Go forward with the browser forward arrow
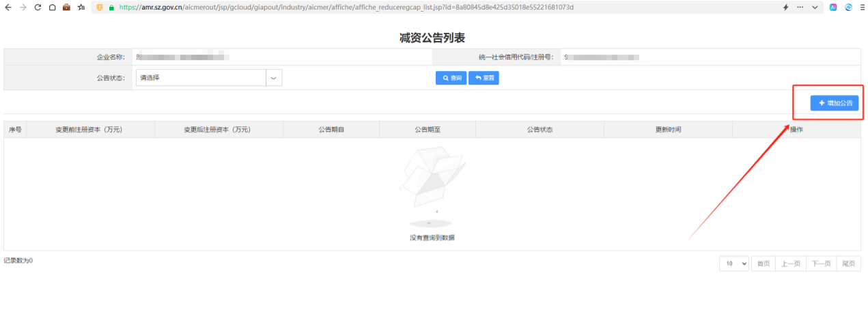The width and height of the screenshot is (868, 323). 23,7
